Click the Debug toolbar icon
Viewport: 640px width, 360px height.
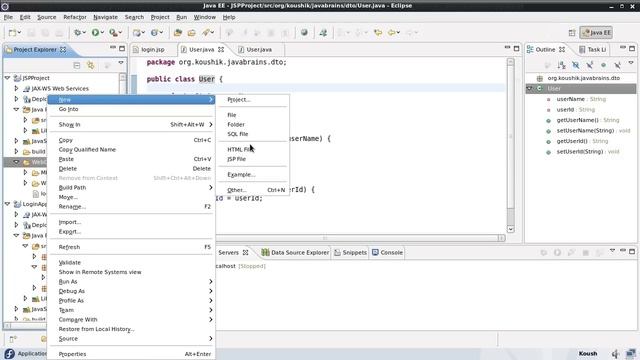[x=78, y=33]
